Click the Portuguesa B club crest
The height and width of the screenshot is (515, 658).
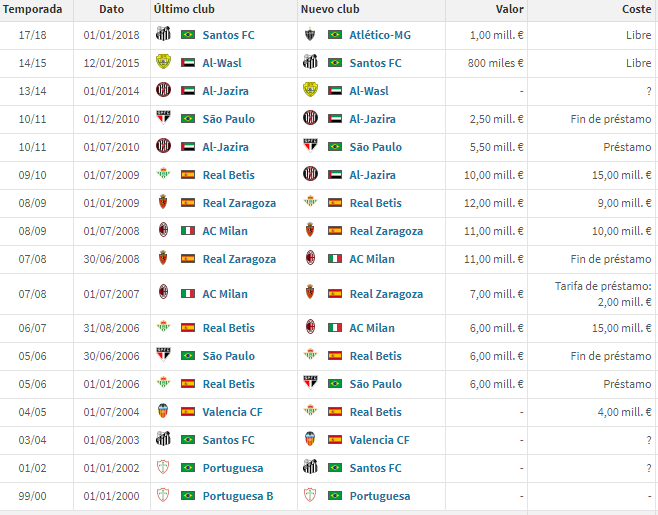(163, 496)
